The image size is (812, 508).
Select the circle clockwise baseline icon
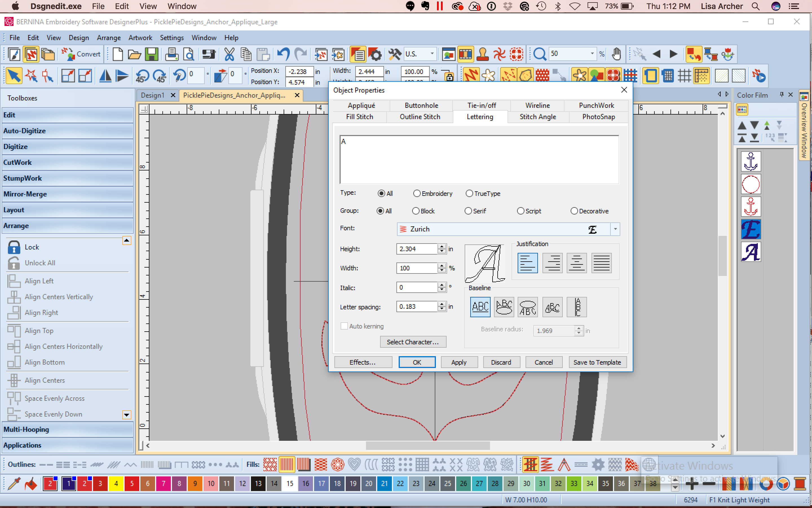(x=504, y=307)
